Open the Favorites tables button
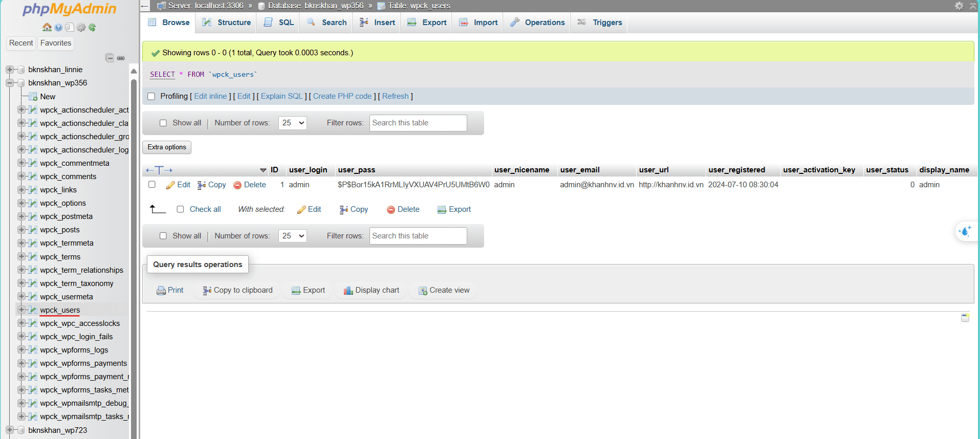 56,43
